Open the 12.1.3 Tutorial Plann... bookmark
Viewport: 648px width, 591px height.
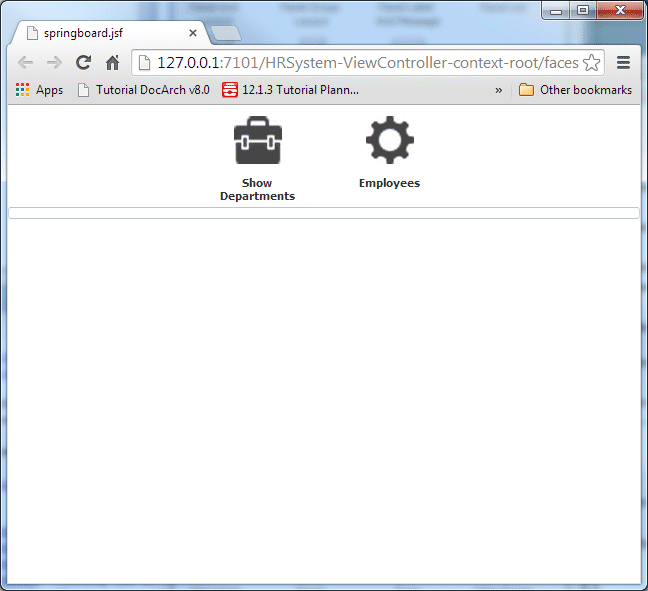(x=290, y=90)
